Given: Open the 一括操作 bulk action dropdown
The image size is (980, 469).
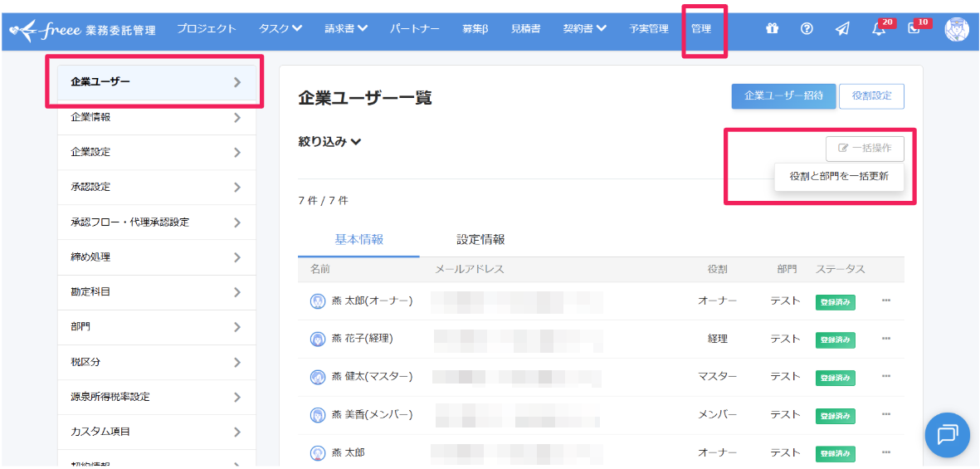Looking at the screenshot, I should 865,149.
